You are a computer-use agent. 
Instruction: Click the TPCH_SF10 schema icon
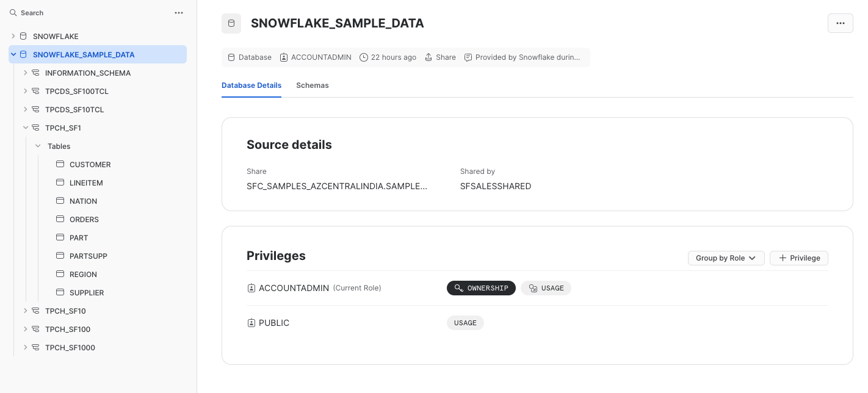click(35, 311)
